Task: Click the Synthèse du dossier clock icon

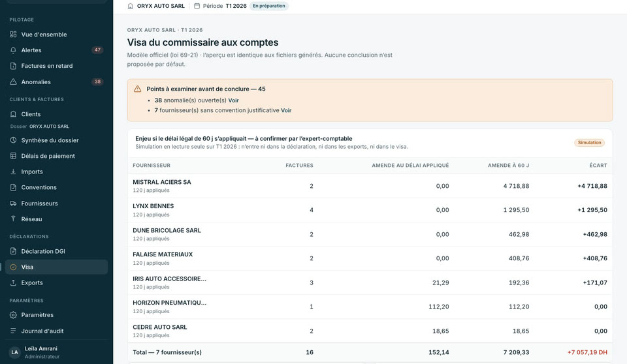Action: 13,140
